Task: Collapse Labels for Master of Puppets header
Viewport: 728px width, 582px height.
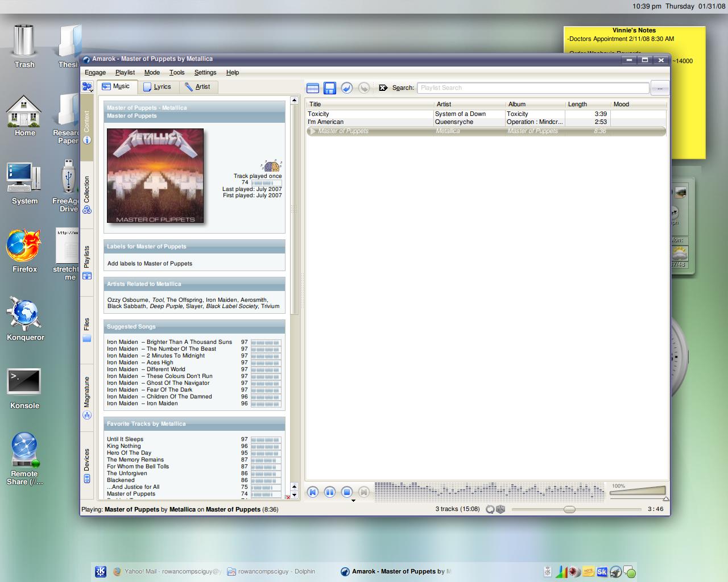Action: (194, 246)
